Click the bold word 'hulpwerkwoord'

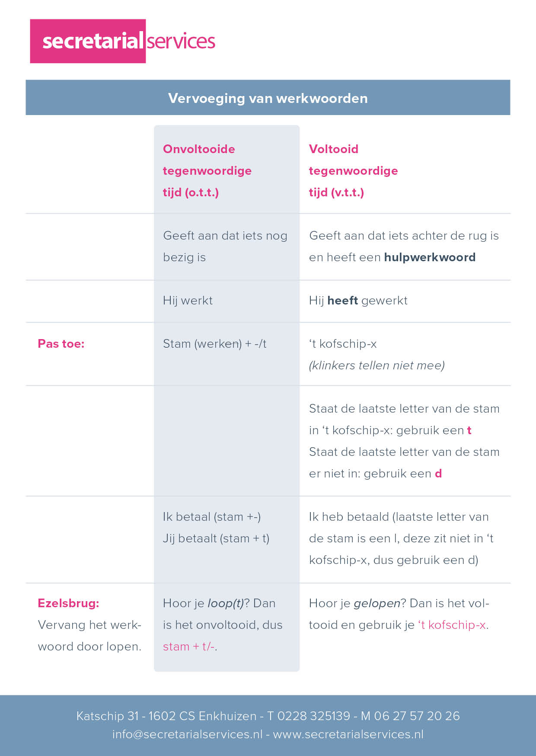(x=430, y=257)
